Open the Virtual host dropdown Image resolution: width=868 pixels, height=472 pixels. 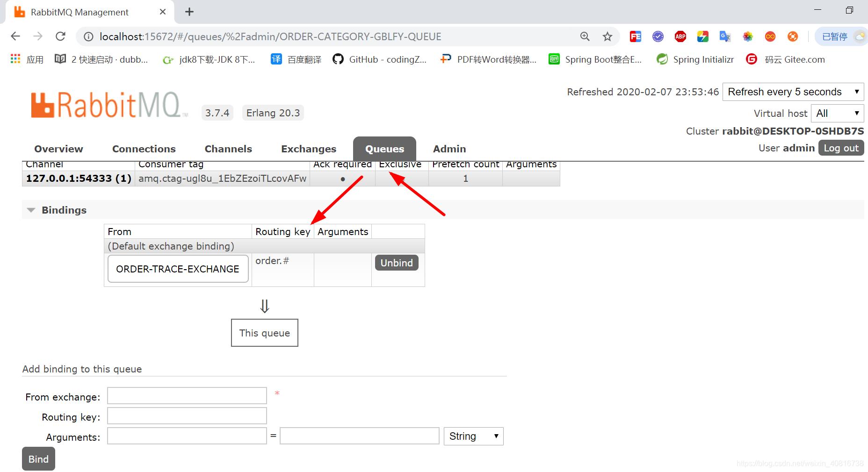pos(837,113)
